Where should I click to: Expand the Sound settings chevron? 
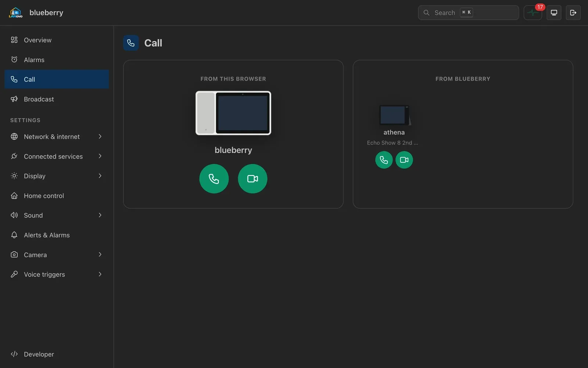tap(100, 215)
